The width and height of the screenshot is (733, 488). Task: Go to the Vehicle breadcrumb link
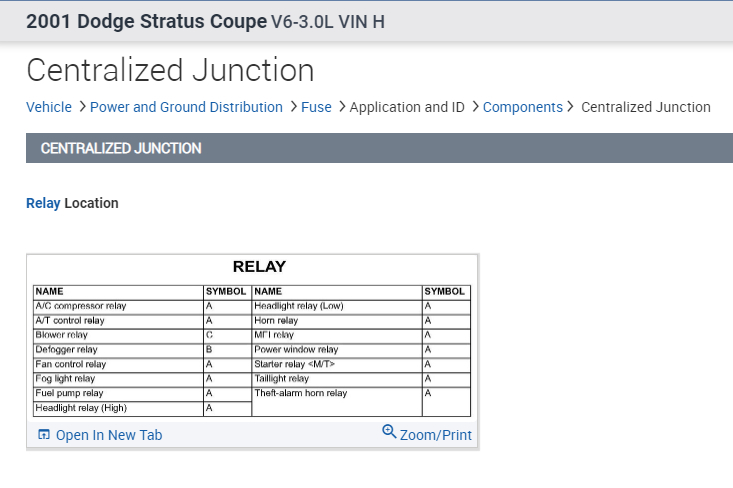pyautogui.click(x=49, y=107)
